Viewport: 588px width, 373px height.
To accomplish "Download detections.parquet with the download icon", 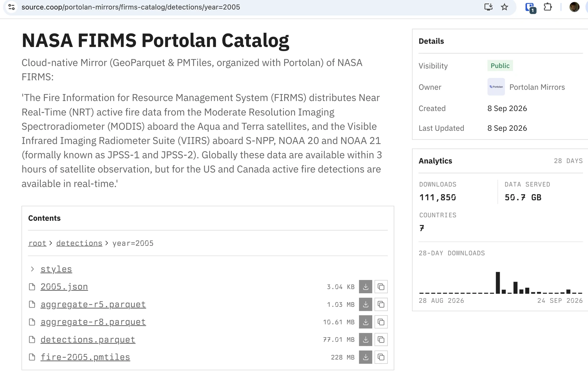I will [x=366, y=340].
